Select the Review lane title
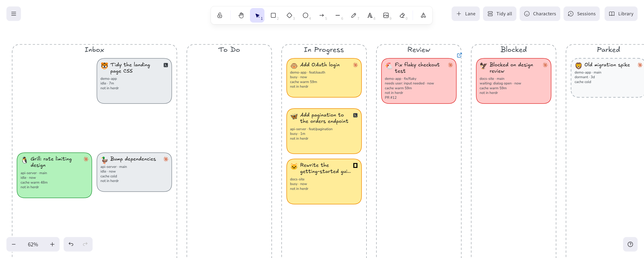The width and height of the screenshot is (644, 258). click(419, 50)
